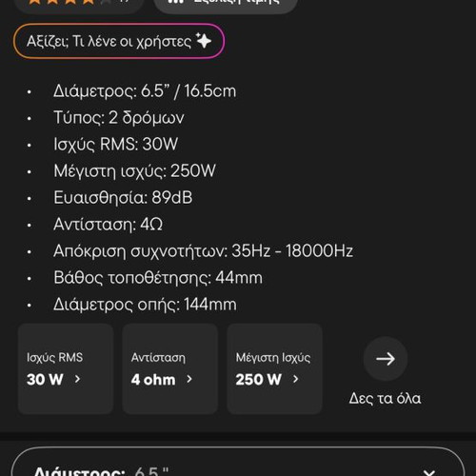Screen dimensions: 476x476
Task: Tap the circular right-arrow icon
Action: (x=386, y=359)
